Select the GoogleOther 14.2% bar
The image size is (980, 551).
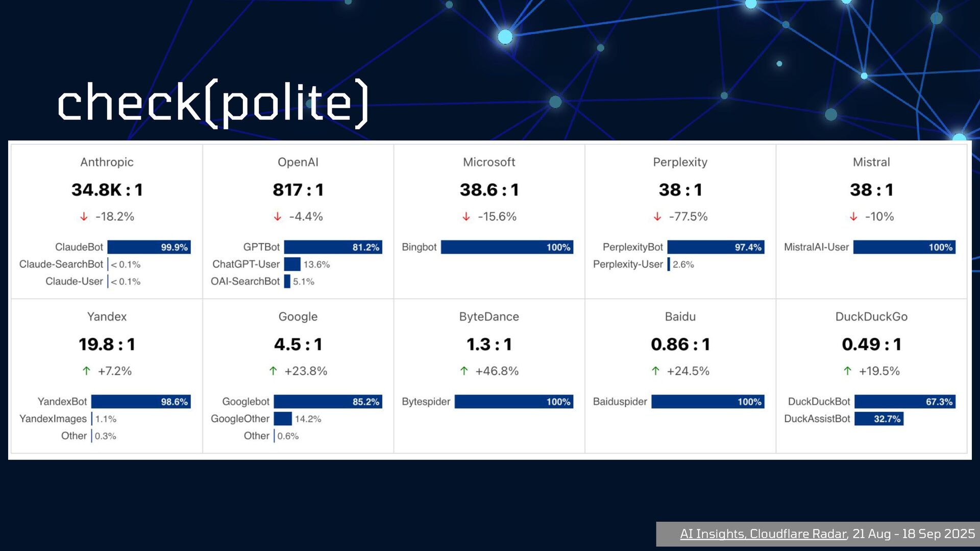click(283, 419)
